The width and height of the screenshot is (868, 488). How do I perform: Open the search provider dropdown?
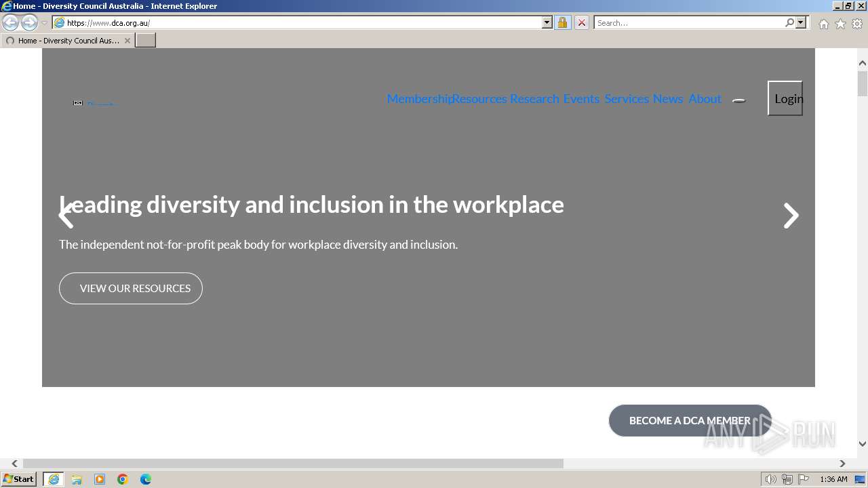click(x=801, y=22)
